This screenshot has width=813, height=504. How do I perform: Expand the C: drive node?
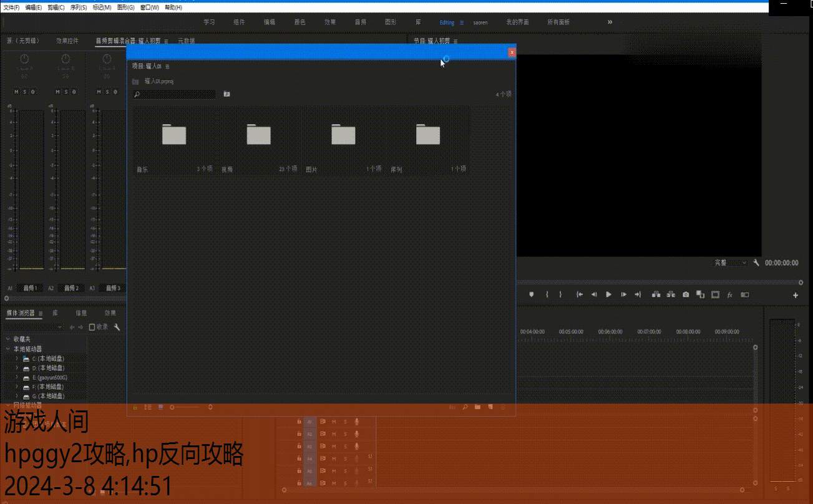point(17,359)
